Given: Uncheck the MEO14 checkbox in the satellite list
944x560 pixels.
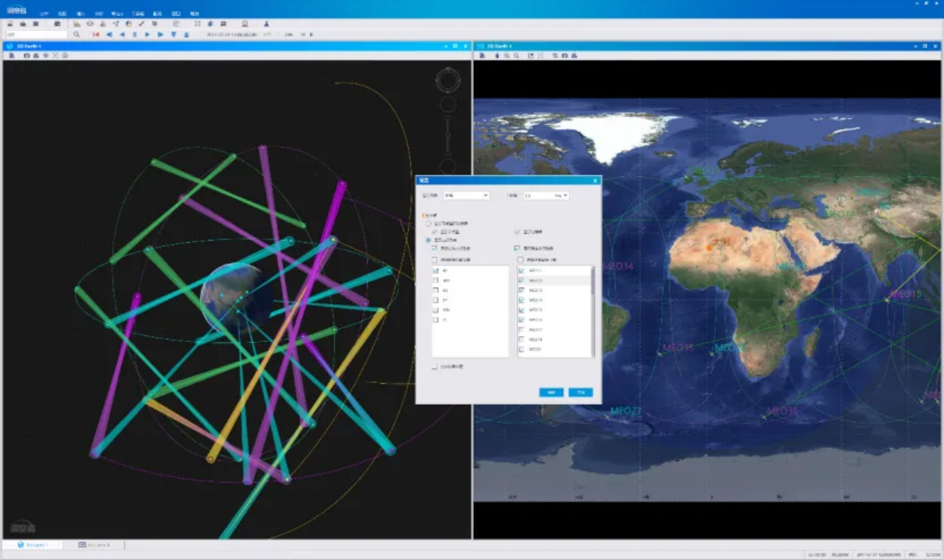Looking at the screenshot, I should pyautogui.click(x=521, y=300).
